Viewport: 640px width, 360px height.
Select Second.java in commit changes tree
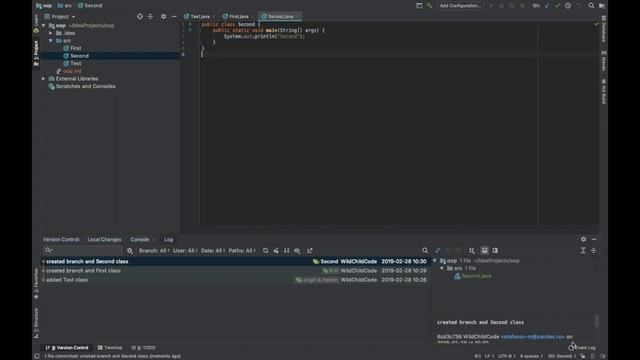(473, 276)
